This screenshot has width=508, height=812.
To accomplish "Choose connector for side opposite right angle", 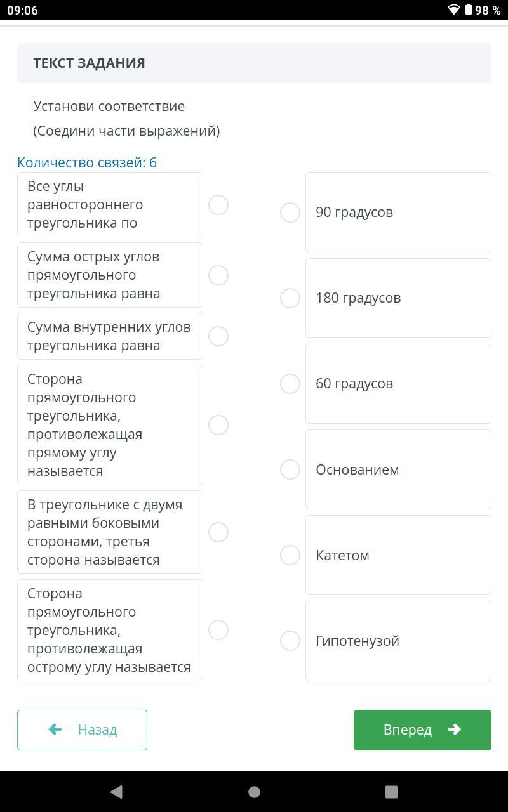I will (218, 425).
